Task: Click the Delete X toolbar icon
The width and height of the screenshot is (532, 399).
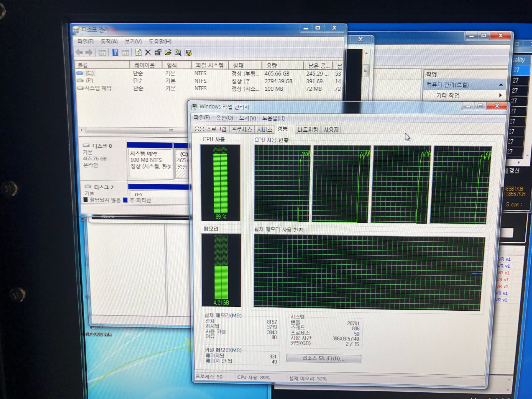Action: 148,52
